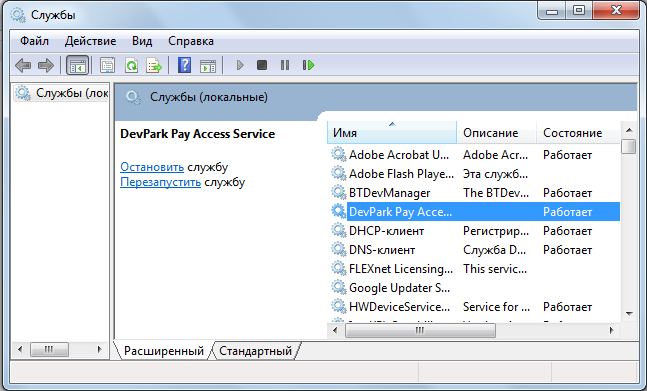
Task: Minimize the Службы window
Action: (x=552, y=11)
